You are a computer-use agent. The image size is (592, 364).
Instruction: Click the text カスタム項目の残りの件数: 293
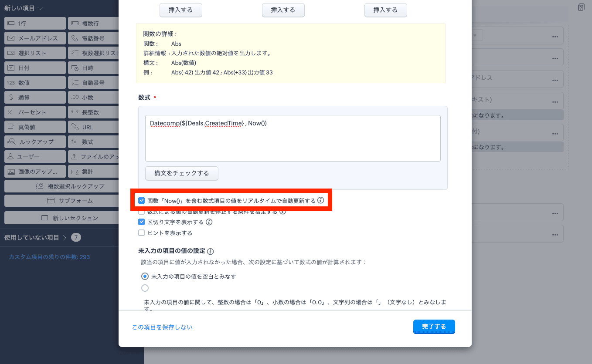49,257
